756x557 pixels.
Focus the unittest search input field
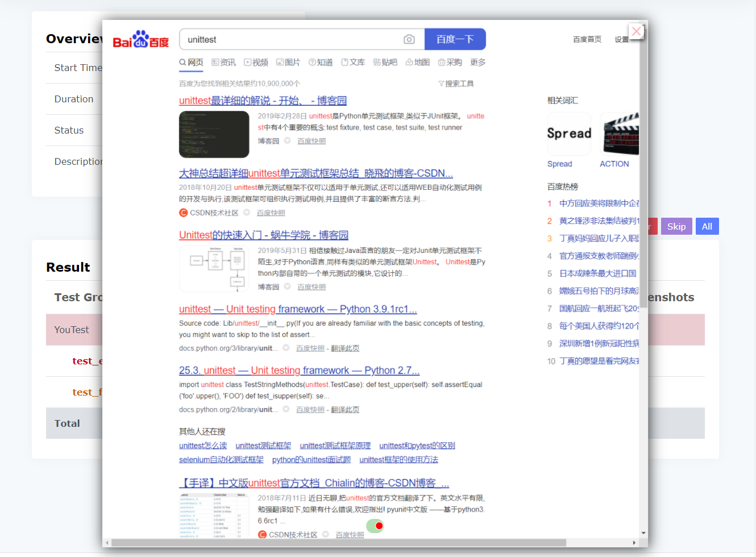pyautogui.click(x=302, y=39)
